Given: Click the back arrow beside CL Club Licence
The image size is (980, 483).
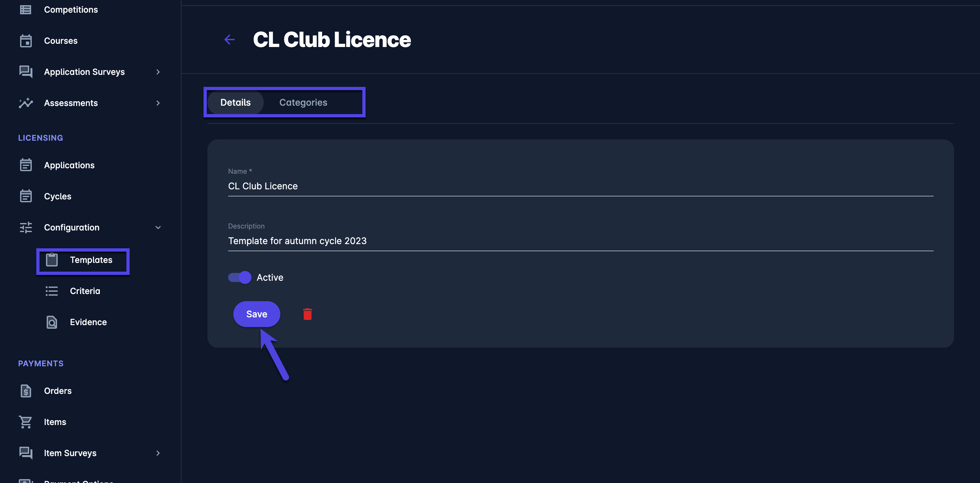Looking at the screenshot, I should (x=229, y=40).
